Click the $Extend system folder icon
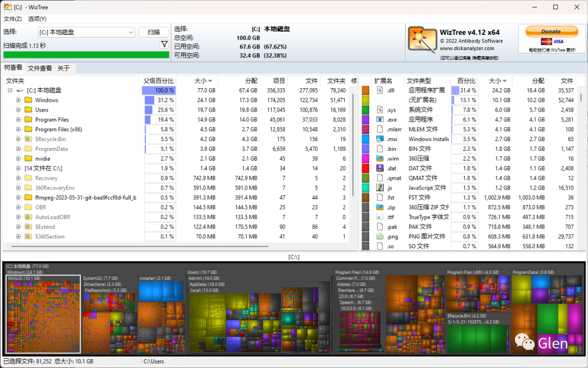 click(28, 226)
